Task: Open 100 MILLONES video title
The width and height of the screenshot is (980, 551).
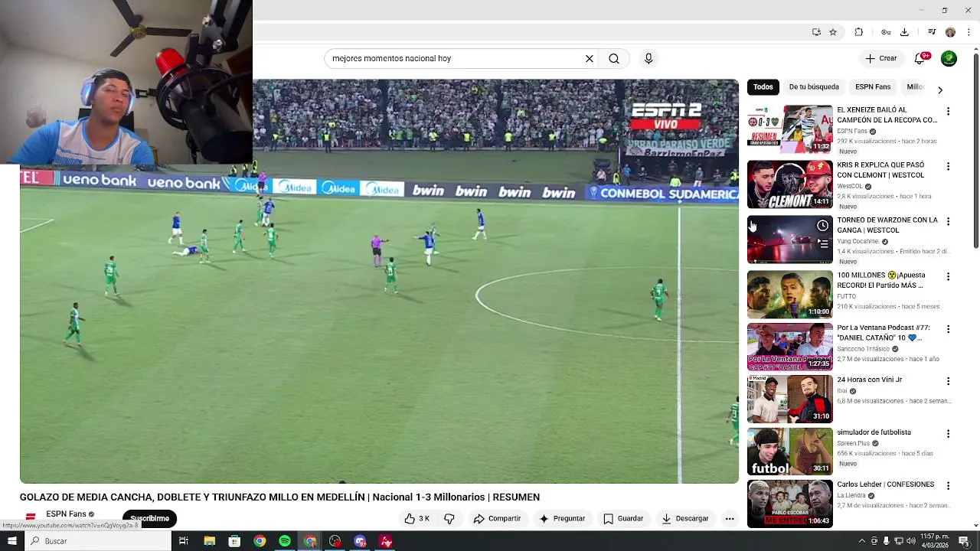Action: pyautogui.click(x=881, y=280)
